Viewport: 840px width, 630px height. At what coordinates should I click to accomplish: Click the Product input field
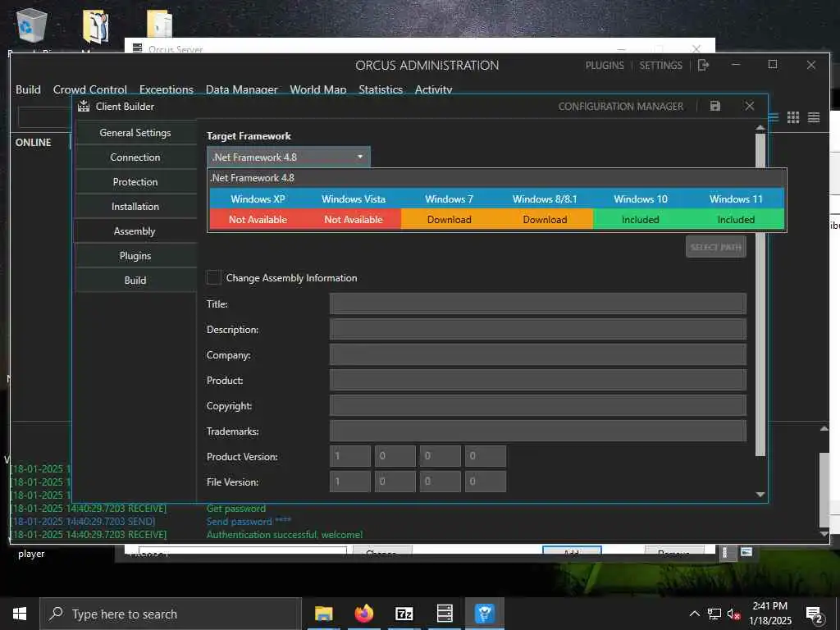(x=538, y=380)
